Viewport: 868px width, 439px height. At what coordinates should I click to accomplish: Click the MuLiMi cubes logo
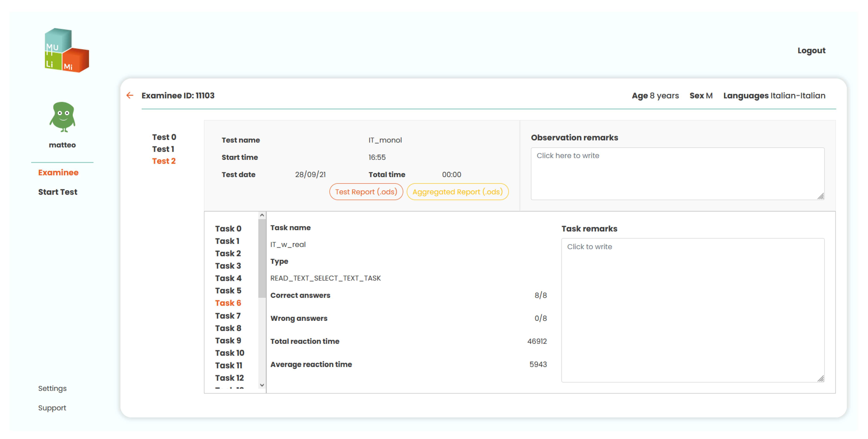click(67, 51)
